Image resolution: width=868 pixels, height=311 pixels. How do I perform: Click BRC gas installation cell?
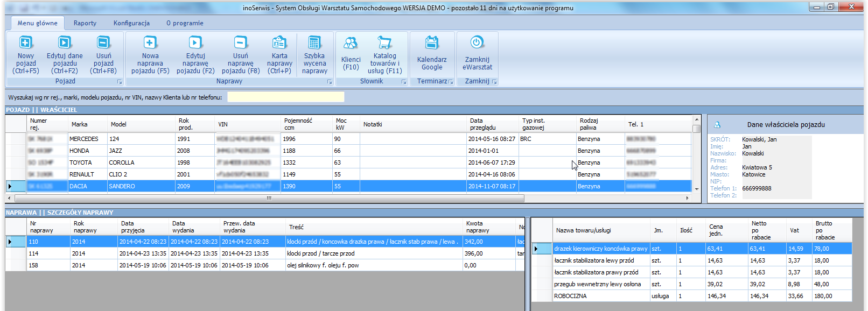(x=547, y=139)
